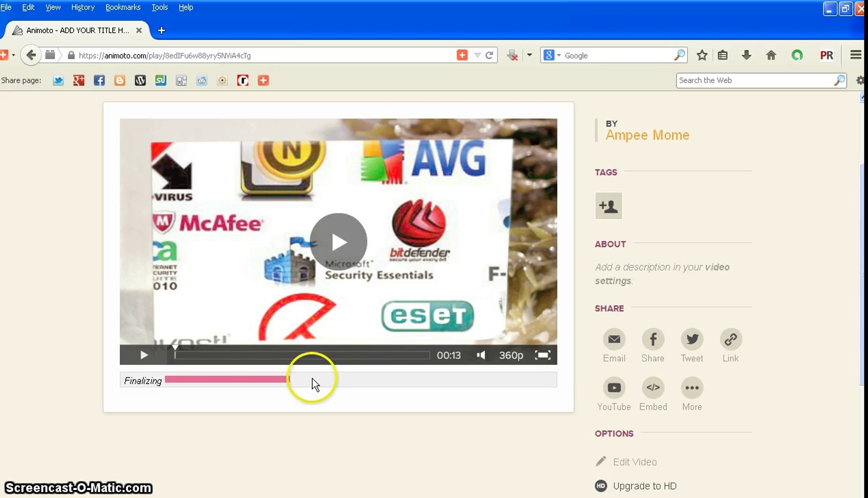Screen dimensions: 868x498
Task: Open share toolbar settings gear
Action: pos(860,80)
